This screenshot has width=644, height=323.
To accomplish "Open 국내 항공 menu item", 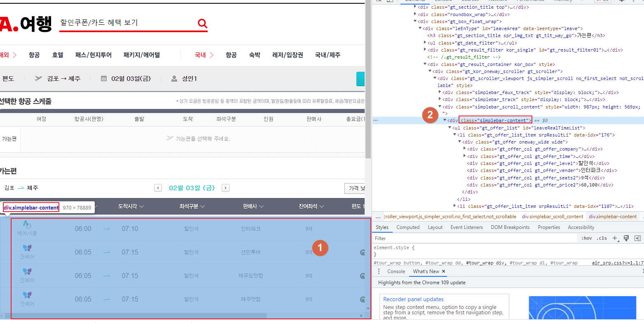I will [x=231, y=55].
